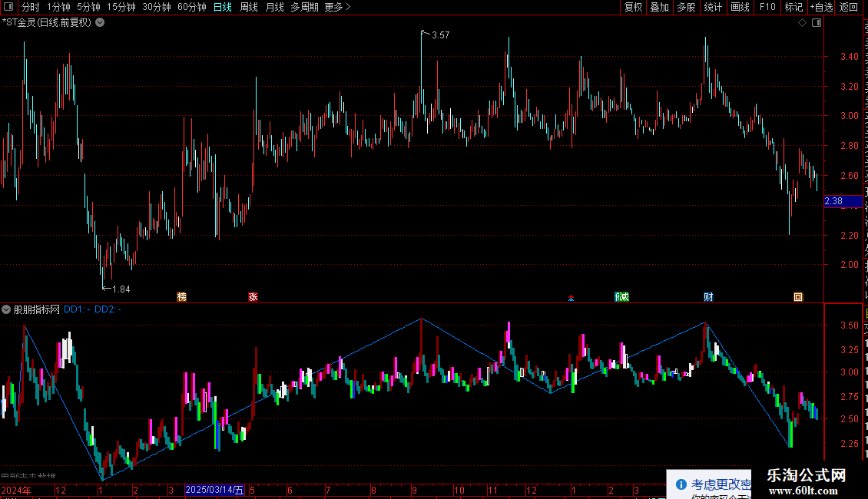The height and width of the screenshot is (499, 868).
Task: Click the 3.50 indicator axis label
Action: 849,326
